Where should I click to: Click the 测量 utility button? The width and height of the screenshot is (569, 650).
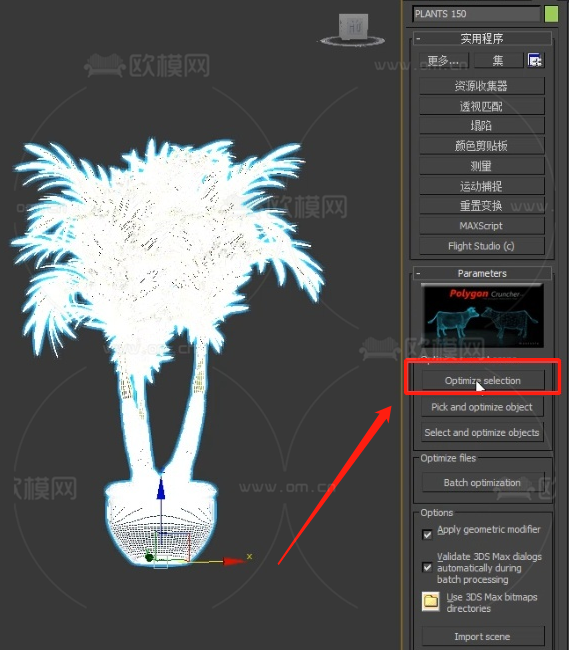(x=482, y=166)
